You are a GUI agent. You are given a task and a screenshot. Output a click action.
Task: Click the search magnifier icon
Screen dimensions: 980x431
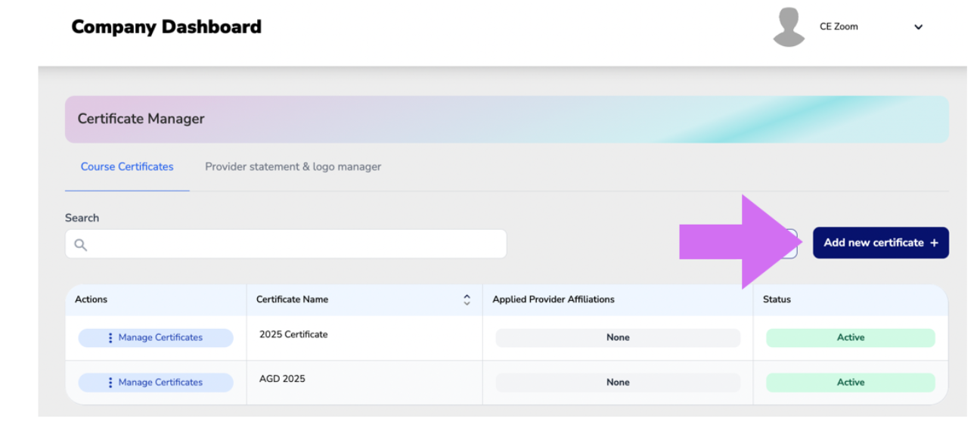point(81,244)
